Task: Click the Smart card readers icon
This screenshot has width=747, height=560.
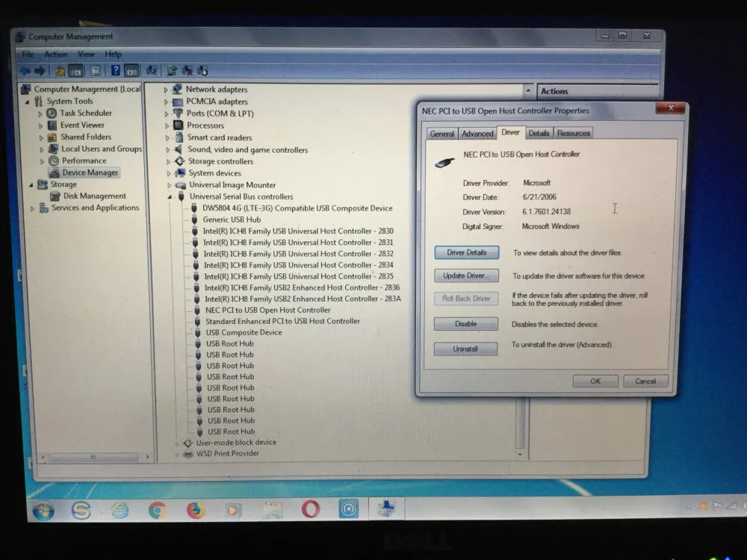Action: point(179,137)
